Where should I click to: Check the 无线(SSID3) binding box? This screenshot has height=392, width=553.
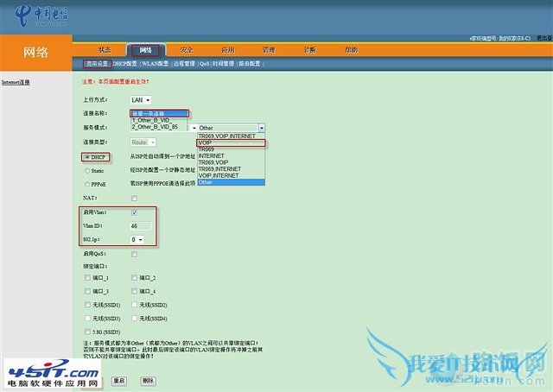tap(87, 319)
